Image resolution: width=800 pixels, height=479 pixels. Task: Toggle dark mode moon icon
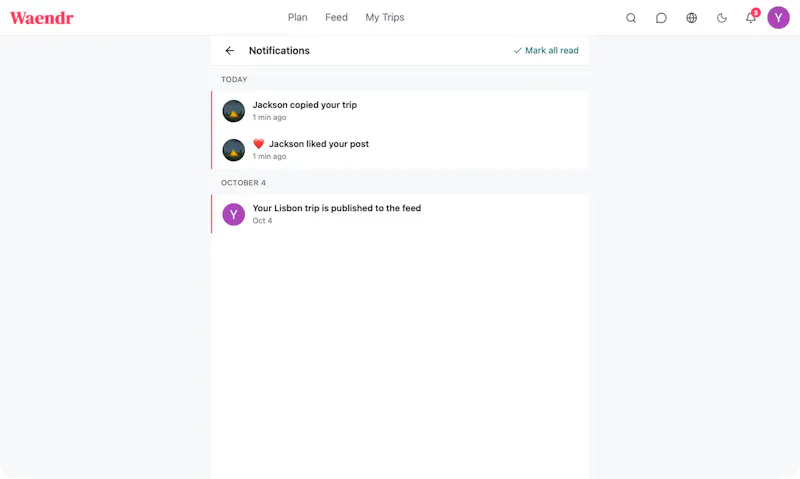[x=721, y=18]
